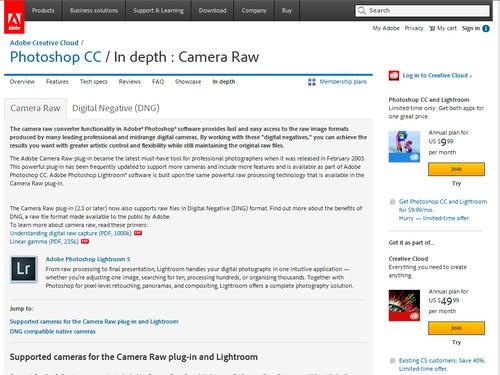This screenshot has height=375, width=500.
Task: Open Existing CS customers Save 40% offer
Action: [x=442, y=365]
